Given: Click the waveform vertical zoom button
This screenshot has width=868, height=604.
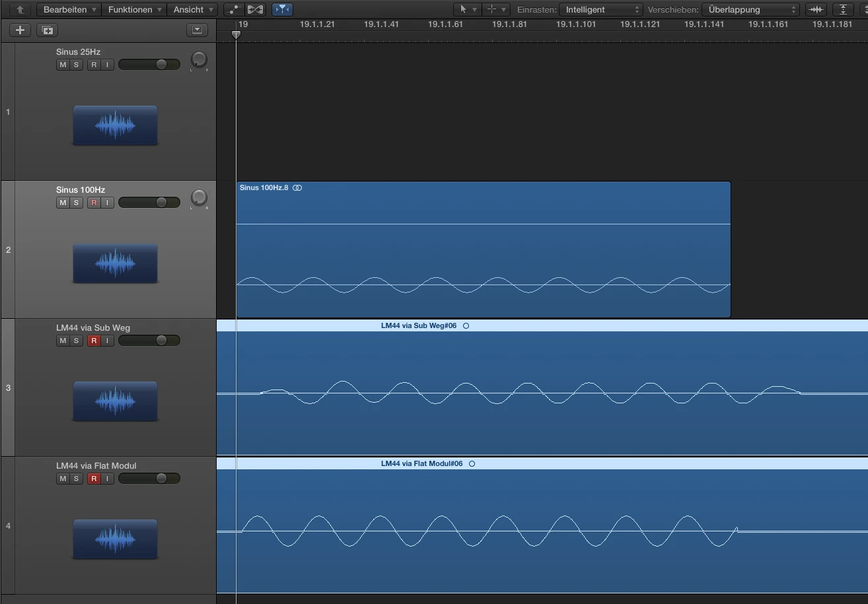Looking at the screenshot, I should [816, 10].
